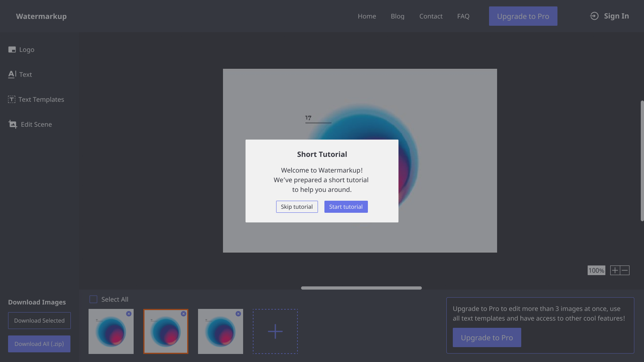Image resolution: width=644 pixels, height=362 pixels.
Task: Open the Contact page
Action: 431,16
